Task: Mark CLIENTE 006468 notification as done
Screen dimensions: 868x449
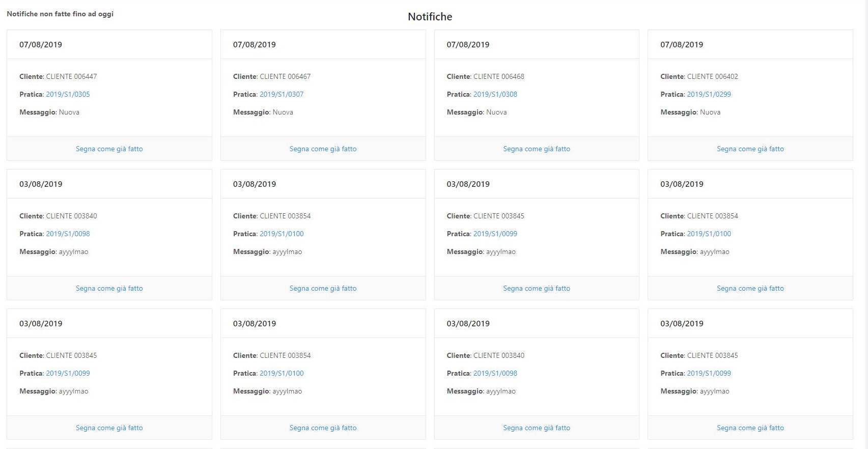Action: tap(537, 149)
